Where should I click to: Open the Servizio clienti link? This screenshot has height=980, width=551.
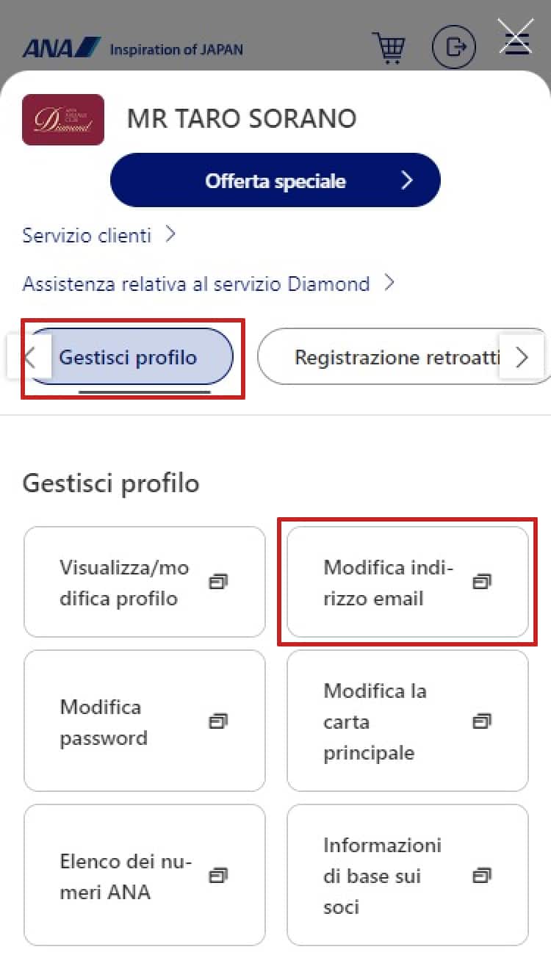click(x=87, y=235)
